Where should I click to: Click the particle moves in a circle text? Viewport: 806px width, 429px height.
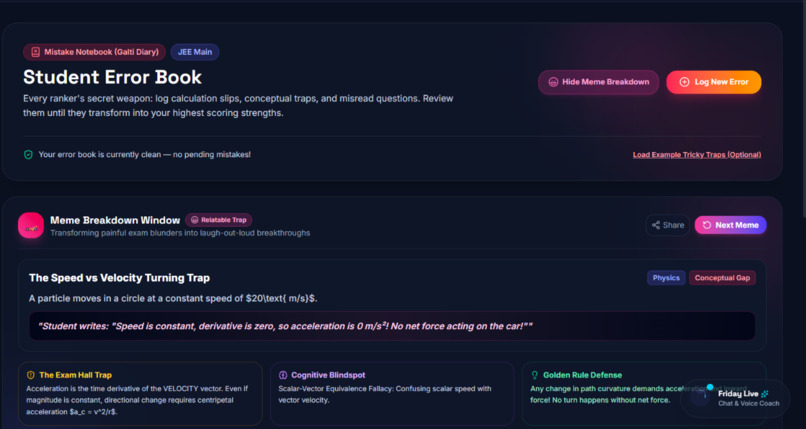coord(173,299)
